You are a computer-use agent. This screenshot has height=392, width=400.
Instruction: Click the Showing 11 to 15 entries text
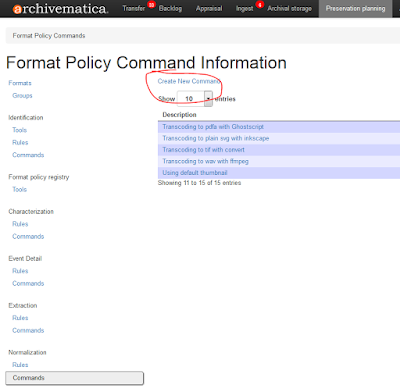pos(199,183)
